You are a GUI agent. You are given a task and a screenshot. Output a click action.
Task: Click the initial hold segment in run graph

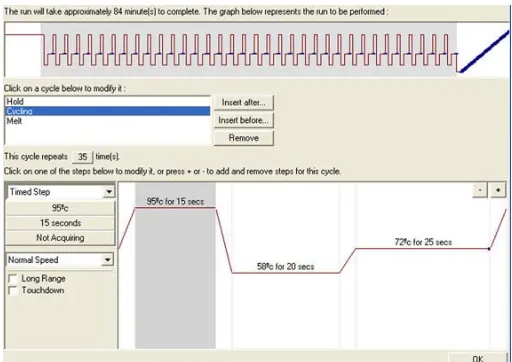24,50
